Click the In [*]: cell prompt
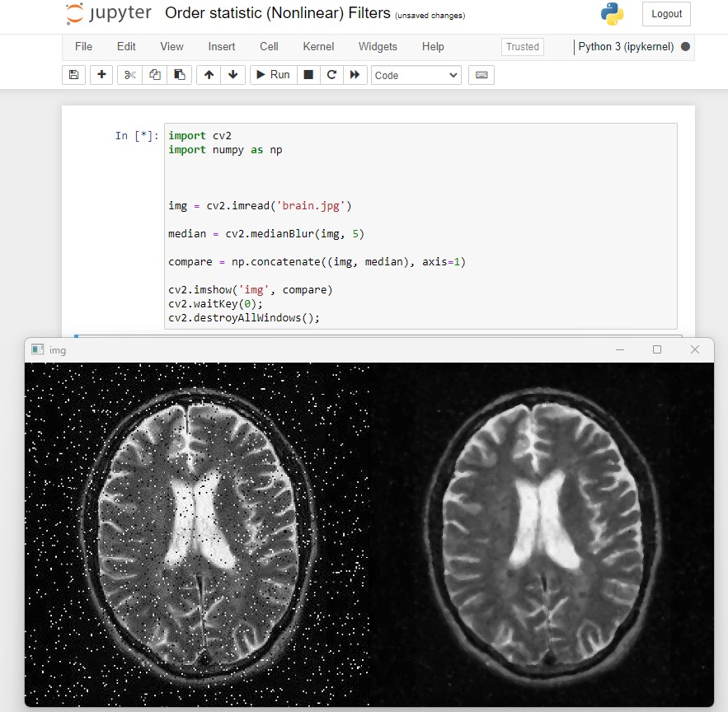Viewport: 728px width, 712px height. point(137,135)
